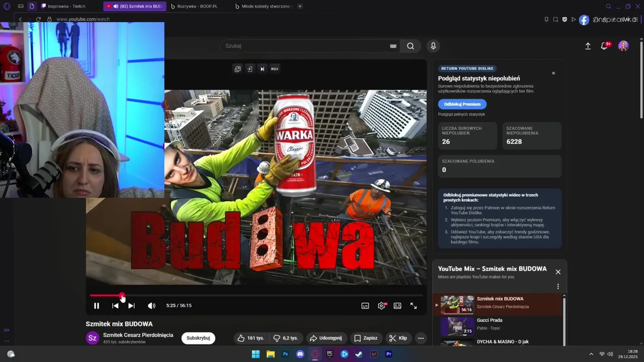Image resolution: width=644 pixels, height=362 pixels.
Task: Open Epic Games Launcher from the taskbar
Action: [x=330, y=354]
